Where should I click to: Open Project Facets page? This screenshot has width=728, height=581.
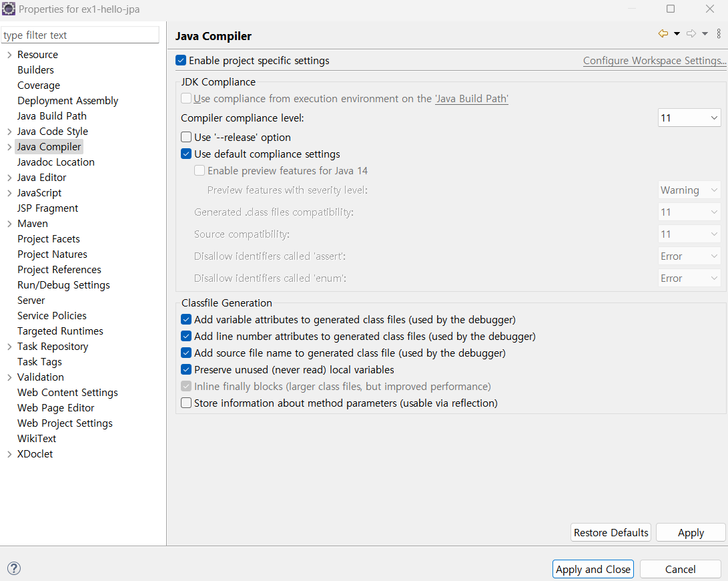tap(49, 238)
